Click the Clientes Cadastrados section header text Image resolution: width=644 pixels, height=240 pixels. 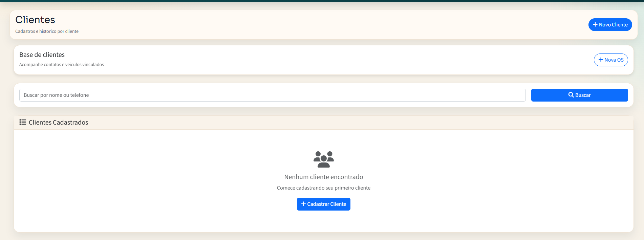click(x=58, y=123)
